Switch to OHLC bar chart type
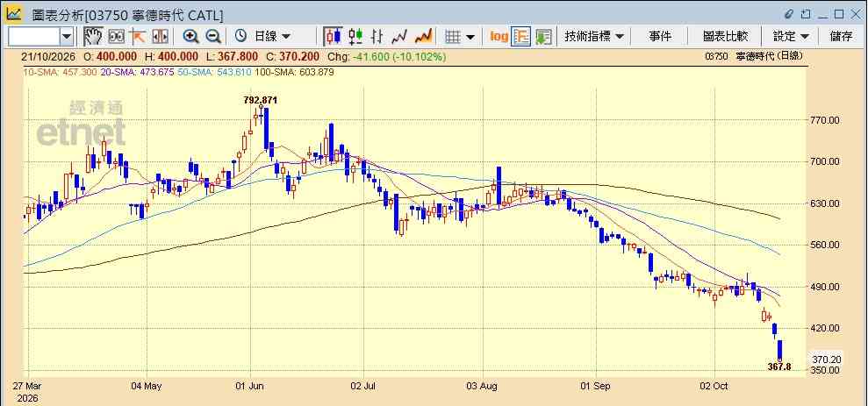Image resolution: width=868 pixels, height=406 pixels. pyautogui.click(x=377, y=37)
